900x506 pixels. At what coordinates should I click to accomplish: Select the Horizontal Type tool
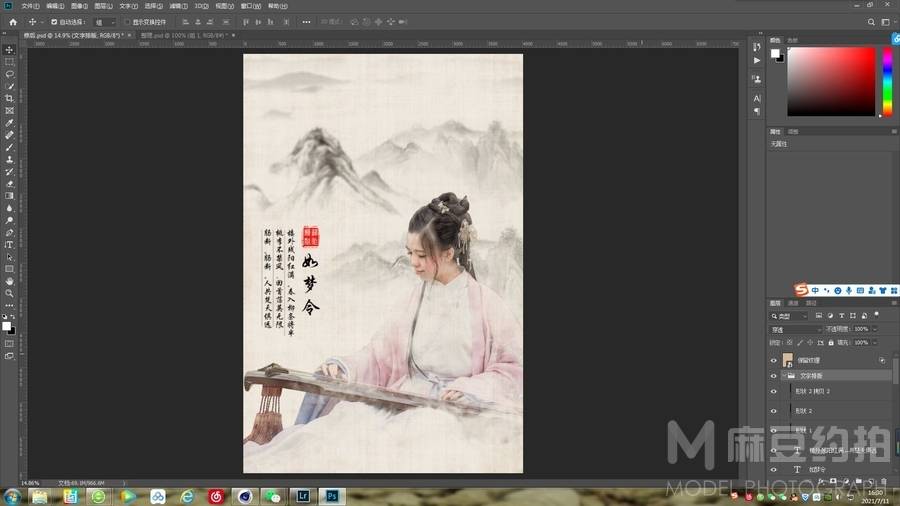click(9, 245)
